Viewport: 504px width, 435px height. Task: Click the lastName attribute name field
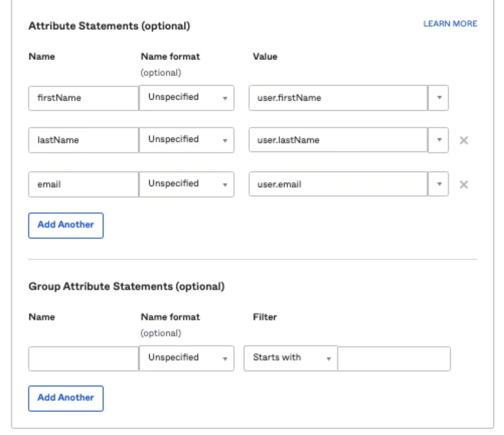[84, 140]
